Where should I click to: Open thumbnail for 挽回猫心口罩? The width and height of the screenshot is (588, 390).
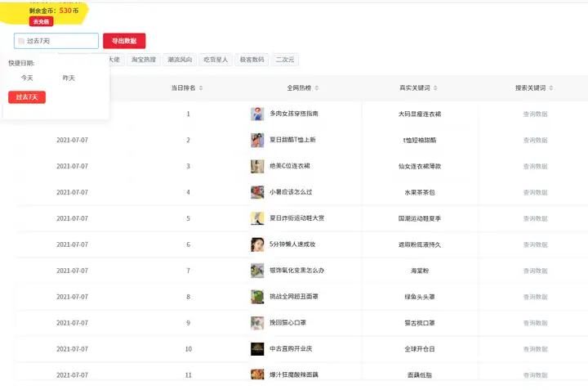pyautogui.click(x=257, y=322)
